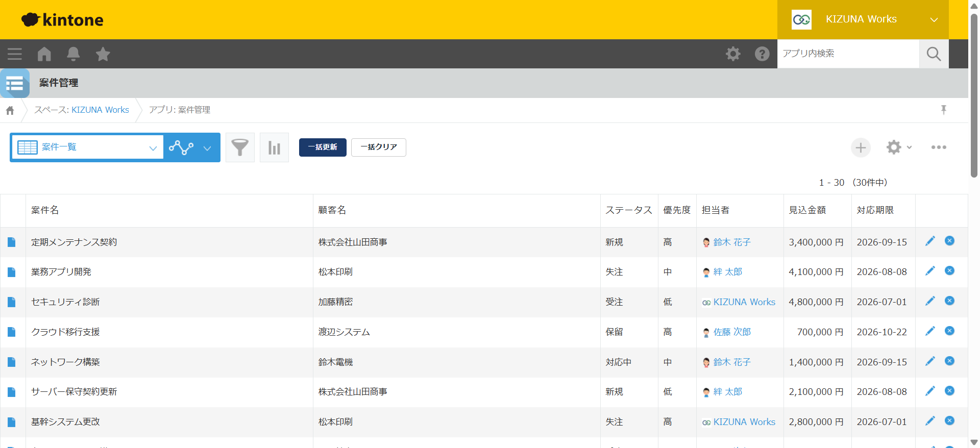Edit the 定期メンテナンス契約 row with pencil
This screenshot has width=980, height=448.
[930, 241]
